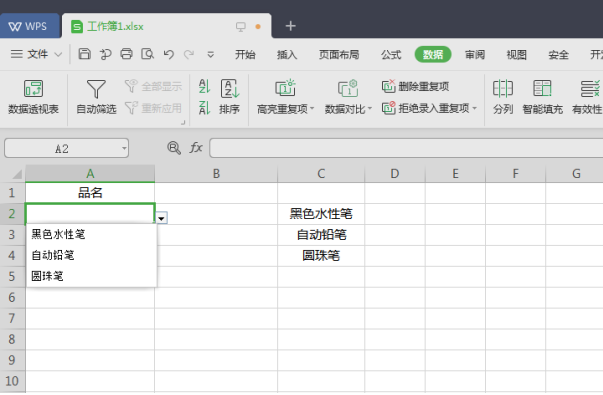Select the 数据 ribbon tab
The width and height of the screenshot is (603, 395).
tap(433, 55)
